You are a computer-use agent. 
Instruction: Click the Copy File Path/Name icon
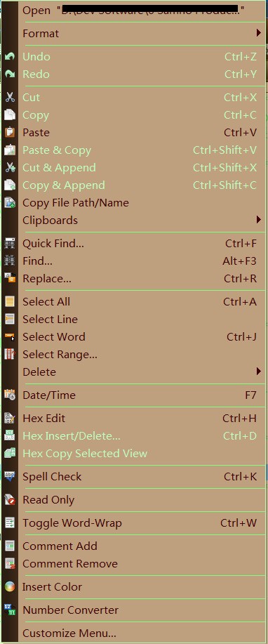(x=9, y=202)
